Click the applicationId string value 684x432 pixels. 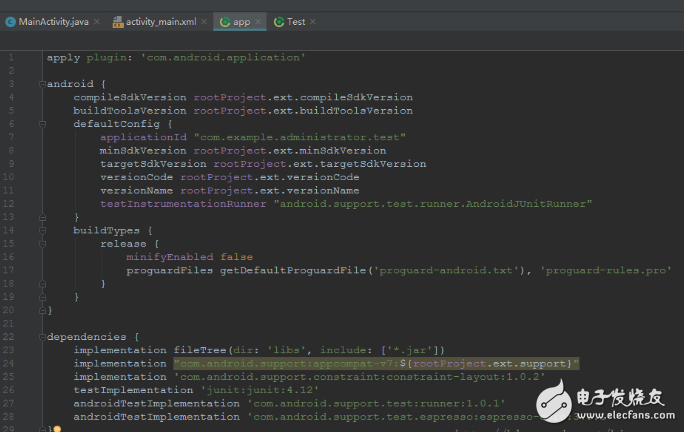(300, 137)
